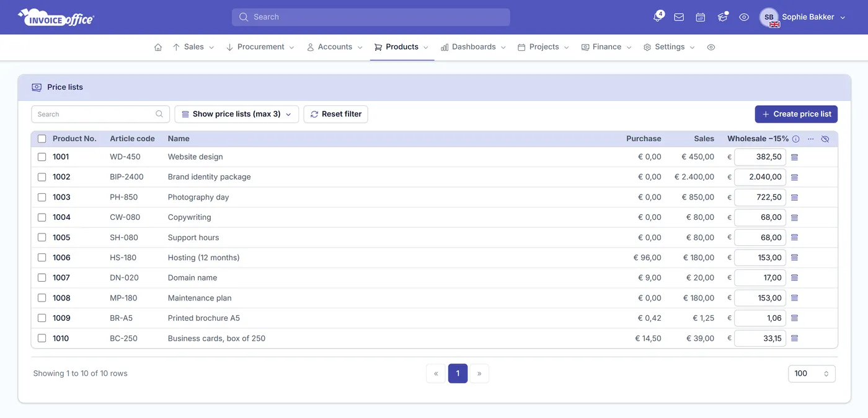Open Show price lists (max 3) dropdown
The height and width of the screenshot is (418, 868).
237,114
